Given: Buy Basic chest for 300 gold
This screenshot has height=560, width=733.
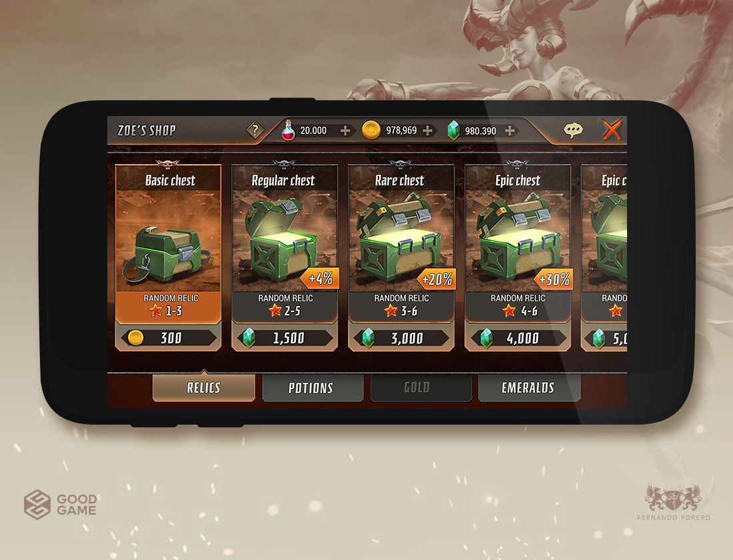Looking at the screenshot, I should [169, 338].
